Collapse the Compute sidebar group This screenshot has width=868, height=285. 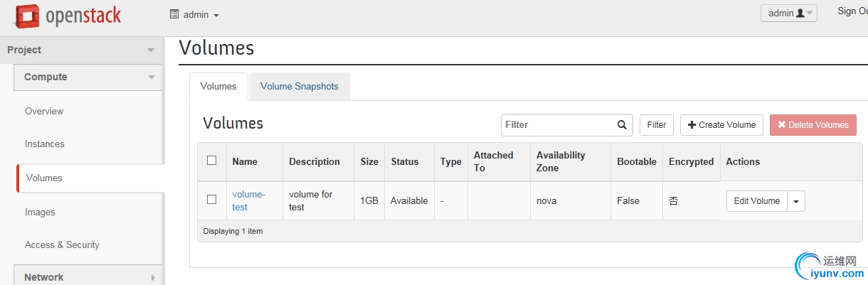[x=150, y=77]
